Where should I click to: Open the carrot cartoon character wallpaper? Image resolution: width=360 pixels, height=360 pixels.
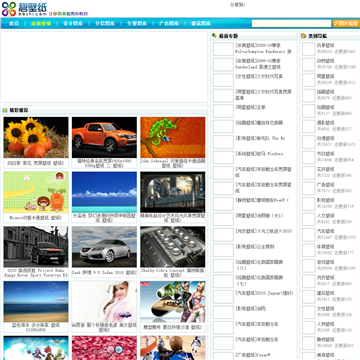[x=36, y=192]
